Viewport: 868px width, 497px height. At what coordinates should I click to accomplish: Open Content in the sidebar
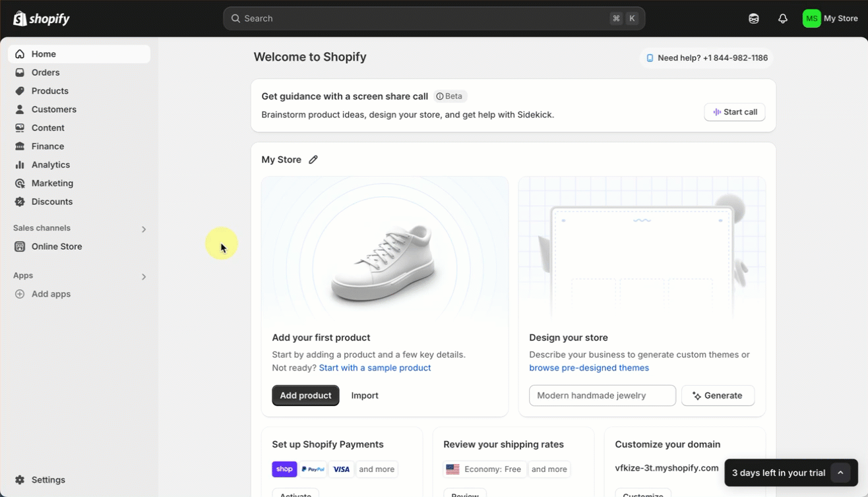tap(79, 128)
